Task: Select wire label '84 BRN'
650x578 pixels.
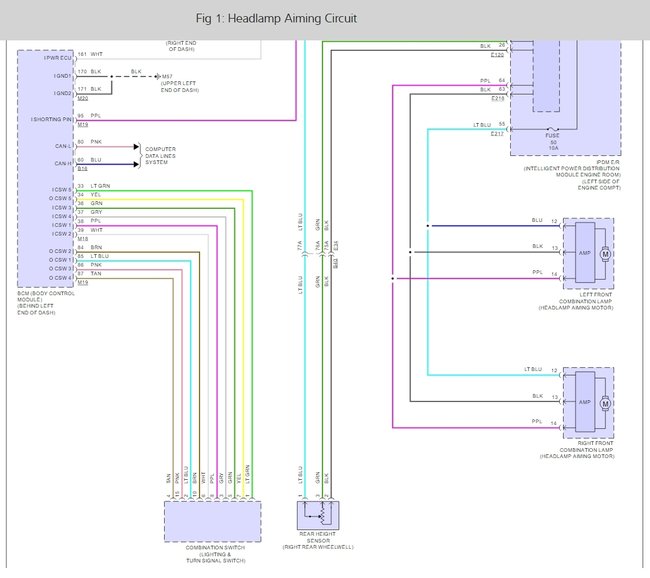Action: pos(90,247)
